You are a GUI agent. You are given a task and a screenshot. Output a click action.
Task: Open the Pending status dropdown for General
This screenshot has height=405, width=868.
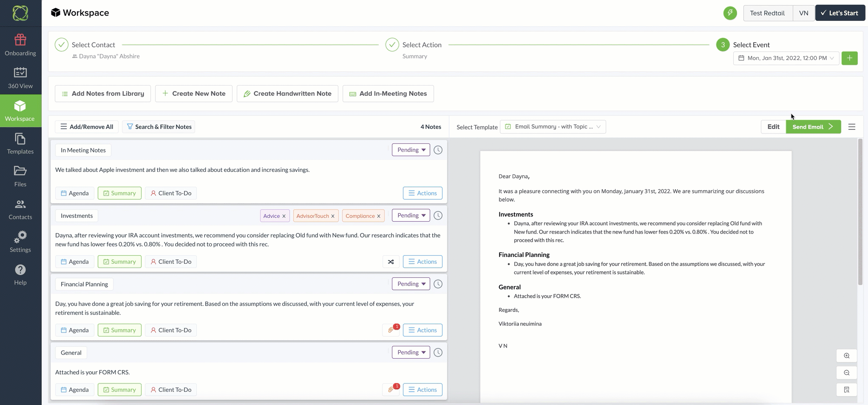tap(411, 352)
